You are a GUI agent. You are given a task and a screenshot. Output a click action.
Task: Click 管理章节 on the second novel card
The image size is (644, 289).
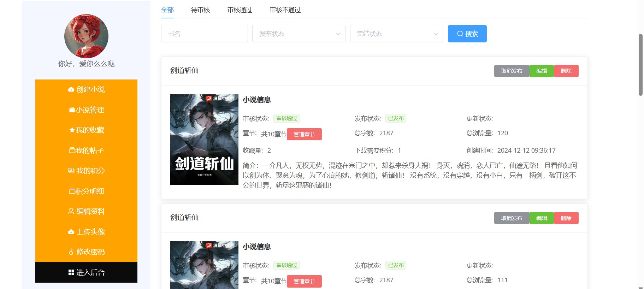click(304, 281)
